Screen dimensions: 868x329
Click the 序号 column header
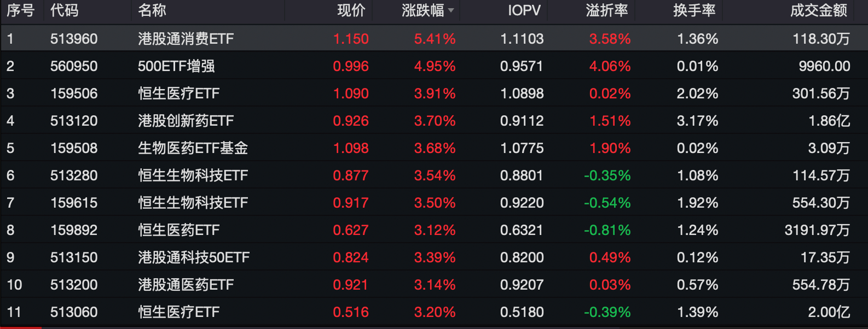coord(20,10)
